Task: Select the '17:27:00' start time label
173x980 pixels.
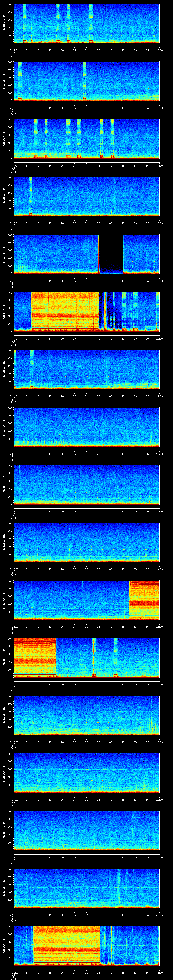Action: tap(13, 800)
